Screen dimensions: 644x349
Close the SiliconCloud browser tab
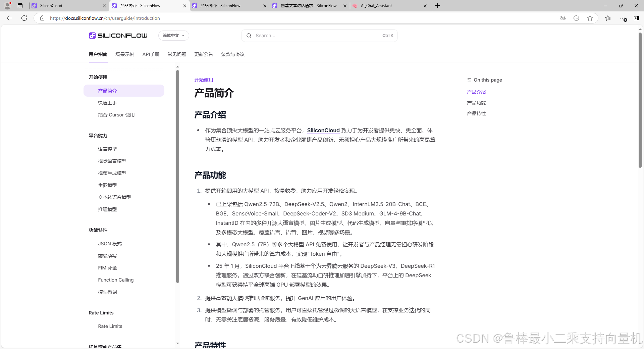click(104, 6)
